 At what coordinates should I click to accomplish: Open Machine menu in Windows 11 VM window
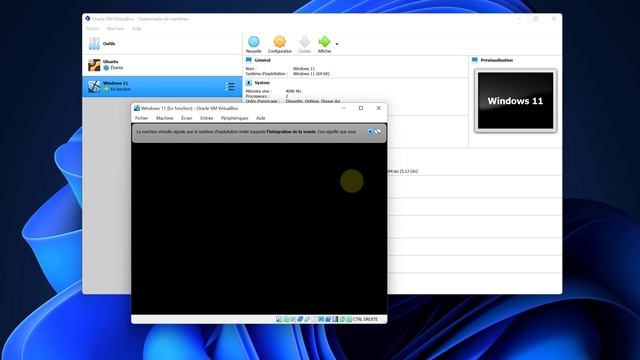164,118
